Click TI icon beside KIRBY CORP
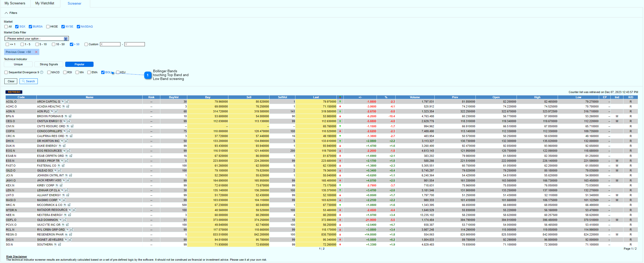 [57, 185]
